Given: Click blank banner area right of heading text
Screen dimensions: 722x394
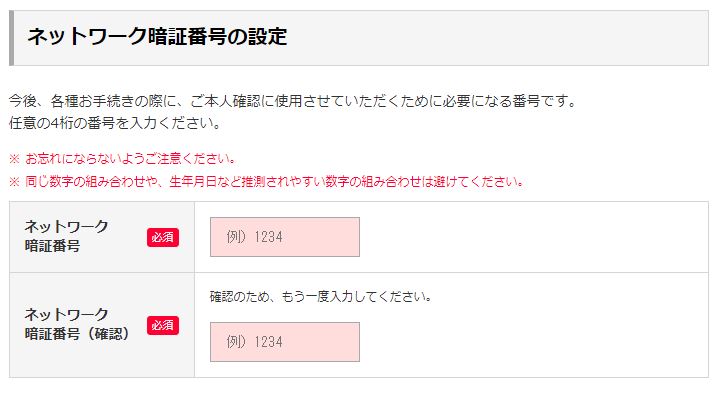Looking at the screenshot, I should pos(497,38).
